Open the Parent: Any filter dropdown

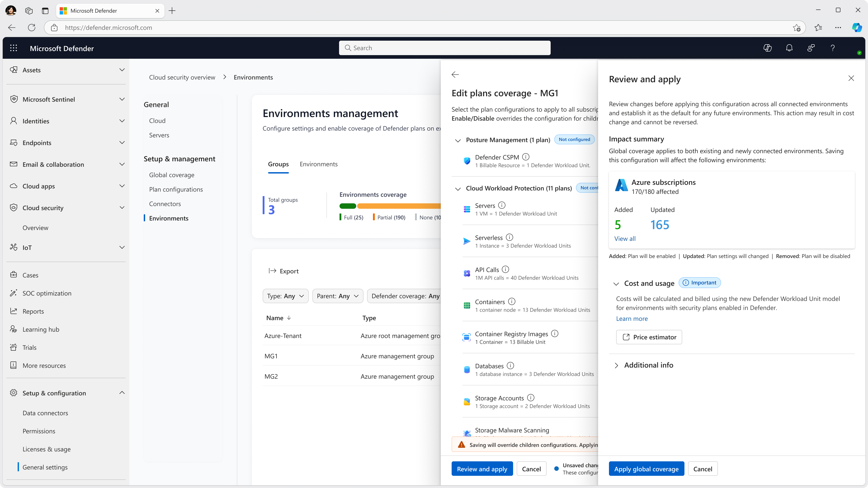[x=338, y=296]
